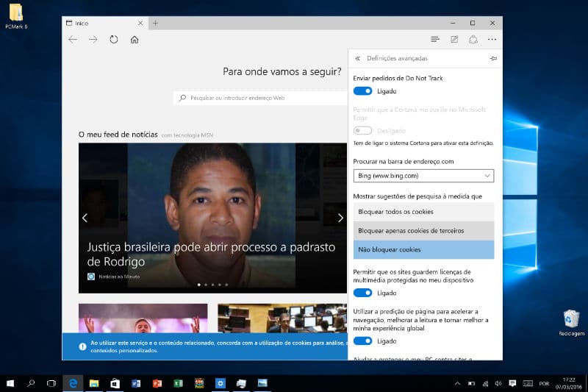Click the O meu feed de notícias heading
The image size is (588, 392).
(118, 135)
